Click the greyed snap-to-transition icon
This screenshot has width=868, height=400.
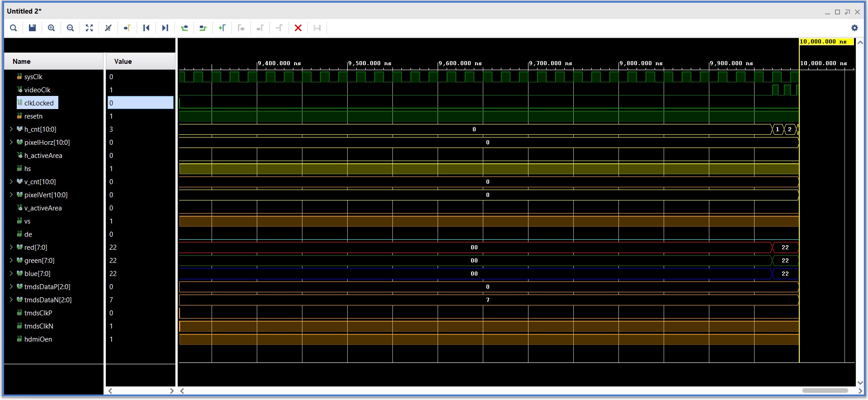click(317, 28)
